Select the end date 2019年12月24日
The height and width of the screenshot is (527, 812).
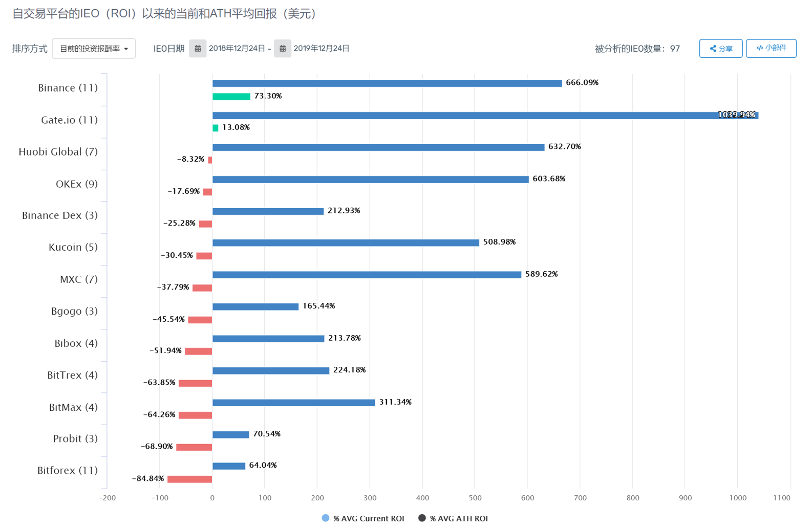tap(322, 49)
